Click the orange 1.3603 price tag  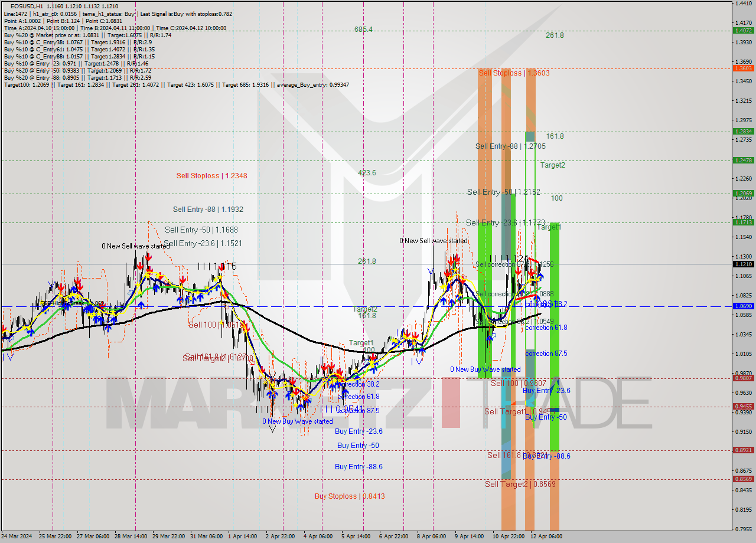(742, 68)
